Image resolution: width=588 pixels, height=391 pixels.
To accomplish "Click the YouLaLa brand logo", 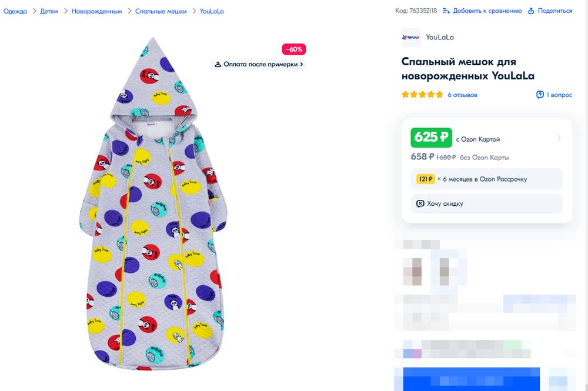I will pos(411,37).
